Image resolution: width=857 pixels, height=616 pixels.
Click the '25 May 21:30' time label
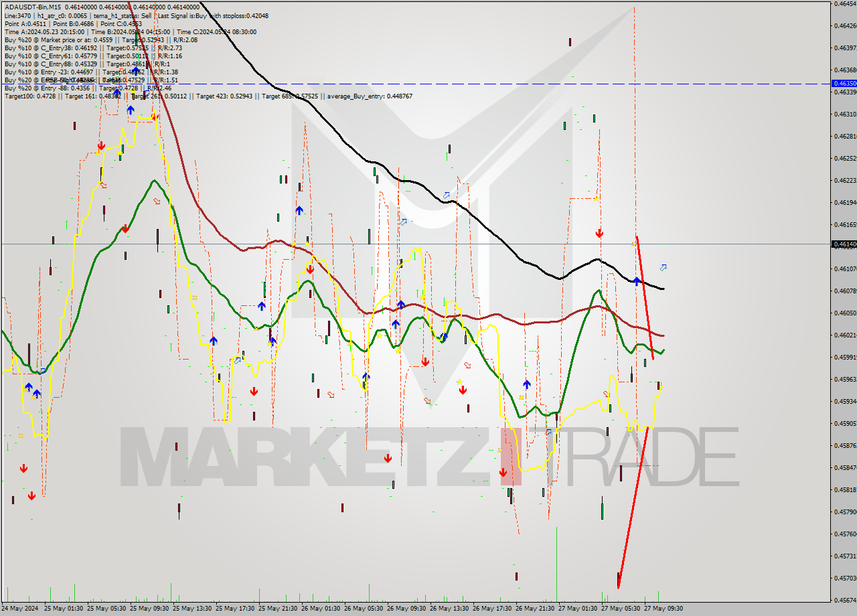click(x=277, y=609)
